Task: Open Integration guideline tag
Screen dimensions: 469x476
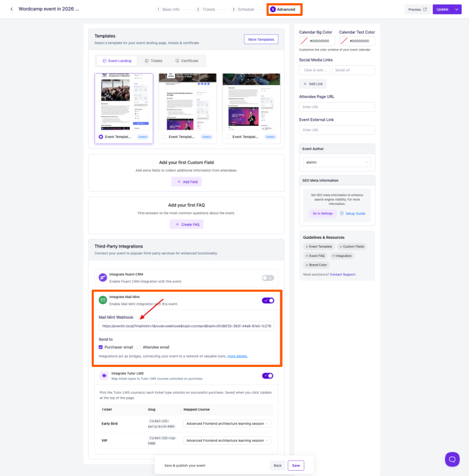Action: pos(342,256)
